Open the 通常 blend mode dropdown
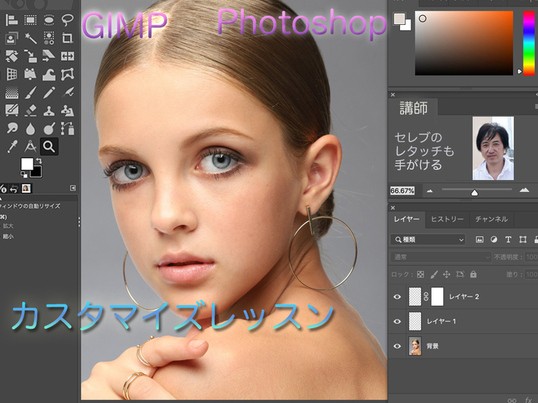Viewport: 538px width, 403px height. click(441, 257)
